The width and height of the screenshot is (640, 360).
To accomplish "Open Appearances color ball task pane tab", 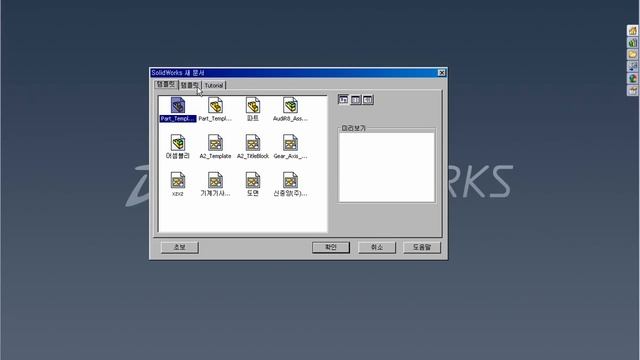I will tap(633, 78).
